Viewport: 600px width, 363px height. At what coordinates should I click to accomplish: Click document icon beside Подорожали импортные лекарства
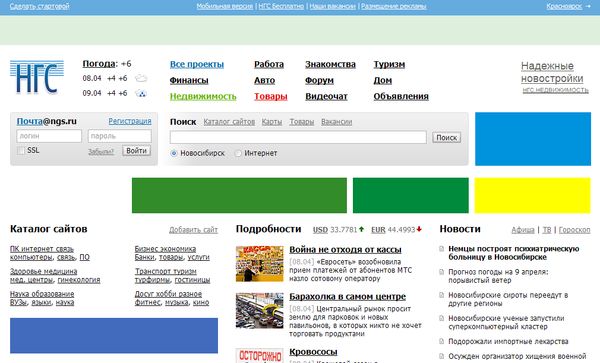click(x=442, y=341)
